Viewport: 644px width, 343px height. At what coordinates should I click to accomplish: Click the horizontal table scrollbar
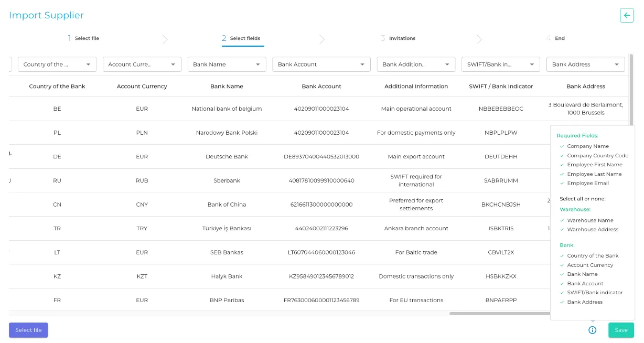pos(498,314)
